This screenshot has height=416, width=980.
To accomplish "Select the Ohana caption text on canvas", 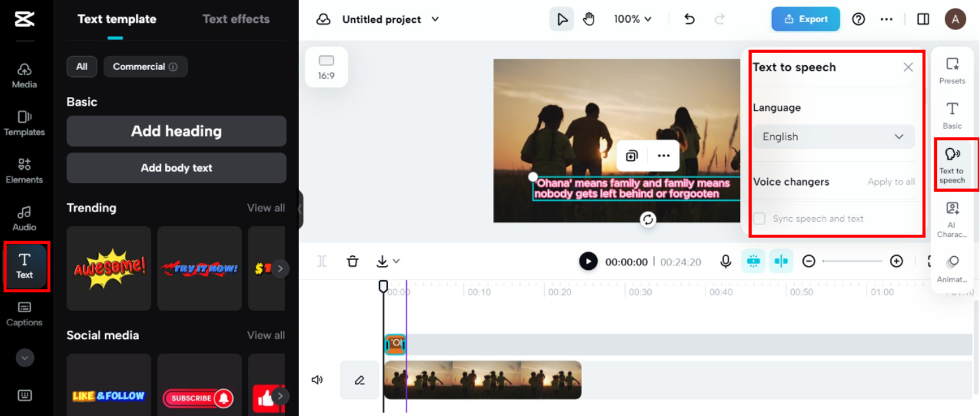I will [632, 189].
